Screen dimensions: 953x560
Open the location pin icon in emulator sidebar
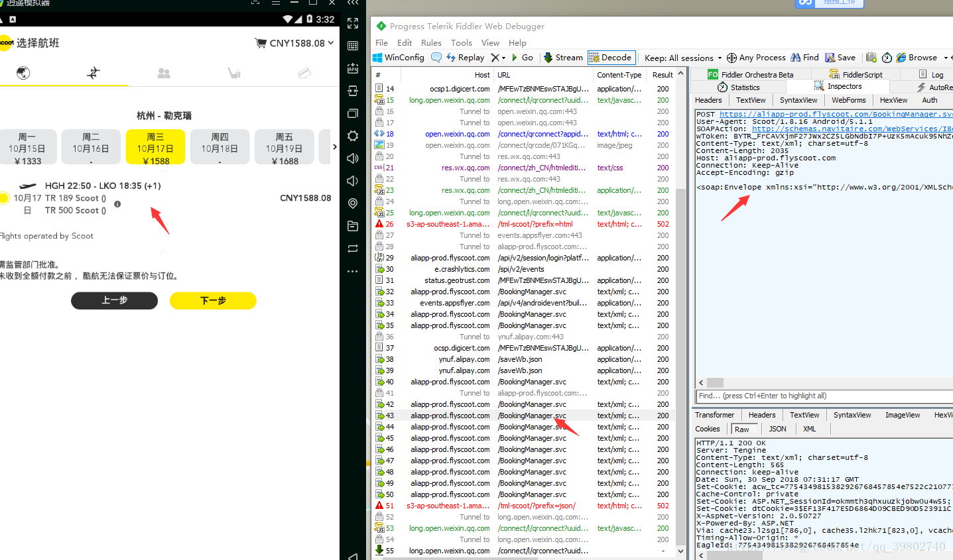pyautogui.click(x=353, y=203)
